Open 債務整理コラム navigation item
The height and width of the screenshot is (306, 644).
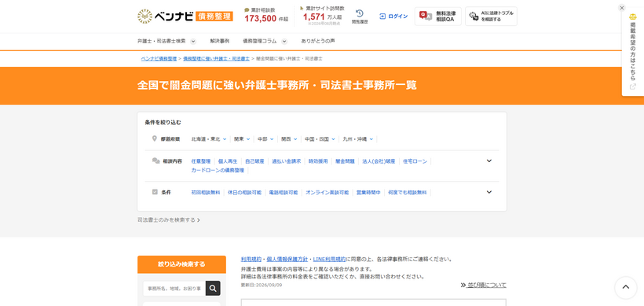(260, 42)
